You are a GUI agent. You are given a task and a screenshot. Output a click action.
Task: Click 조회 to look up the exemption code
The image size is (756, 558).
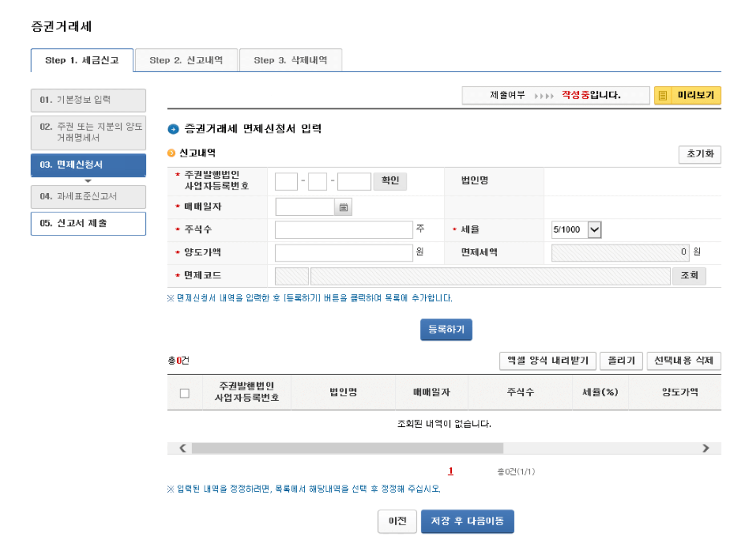(x=690, y=276)
